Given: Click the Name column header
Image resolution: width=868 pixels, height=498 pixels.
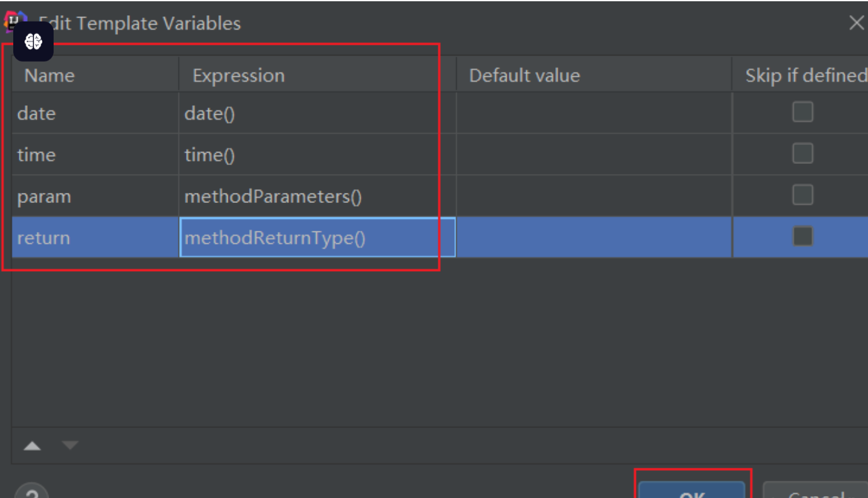Looking at the screenshot, I should coord(49,76).
